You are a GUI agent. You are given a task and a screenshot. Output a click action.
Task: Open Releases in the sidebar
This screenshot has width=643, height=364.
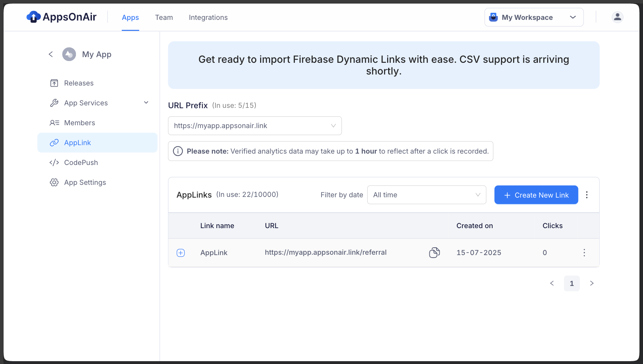tap(97, 83)
